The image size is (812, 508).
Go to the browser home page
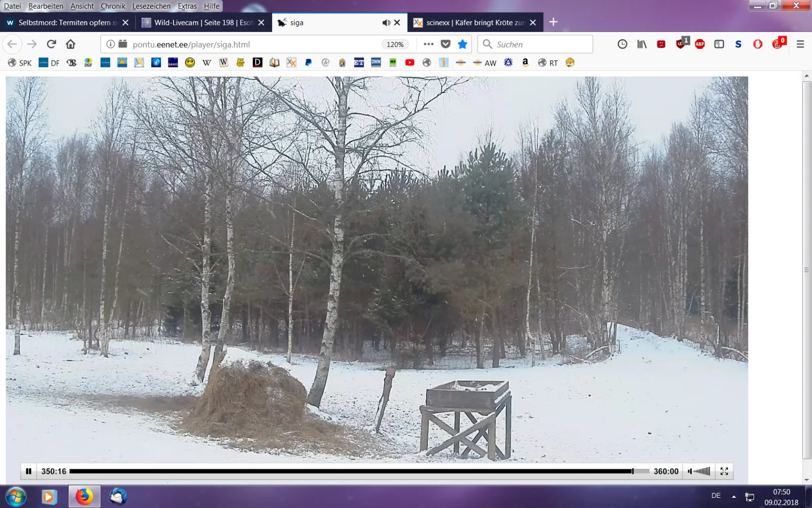tap(71, 44)
